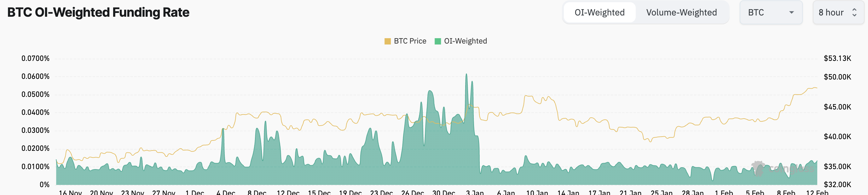Click the 16 Nov date axis label
Viewport: 868px width, 195px height.
point(70,192)
